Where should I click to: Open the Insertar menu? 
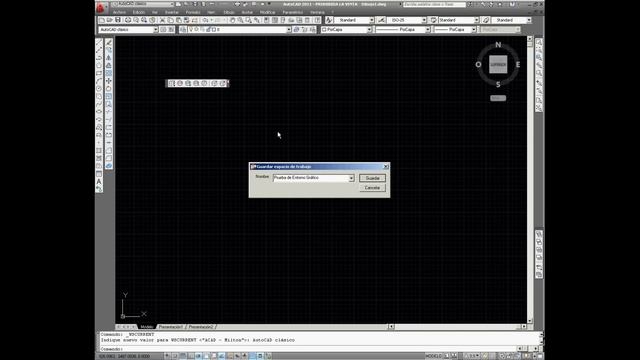(171, 12)
